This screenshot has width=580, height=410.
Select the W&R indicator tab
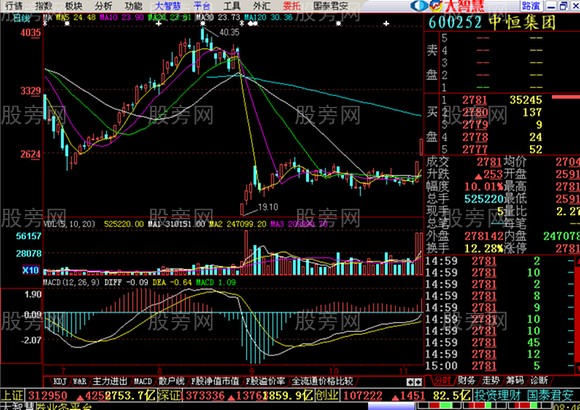80,381
